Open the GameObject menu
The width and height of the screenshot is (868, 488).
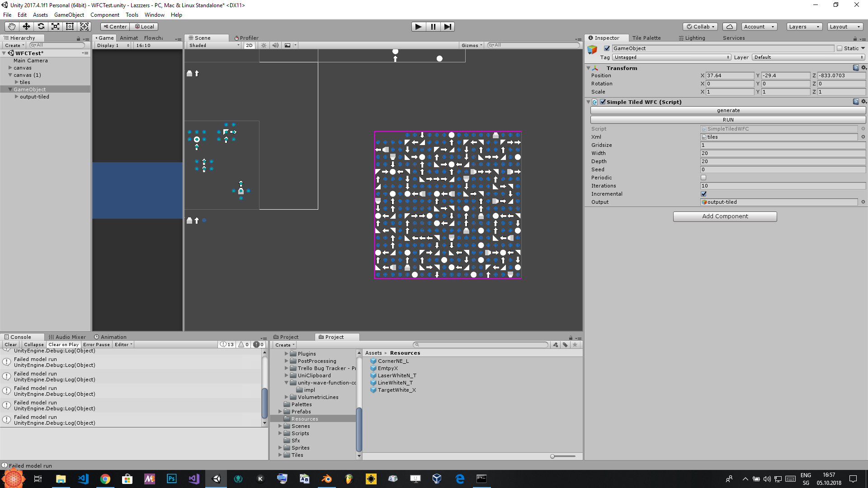click(69, 15)
